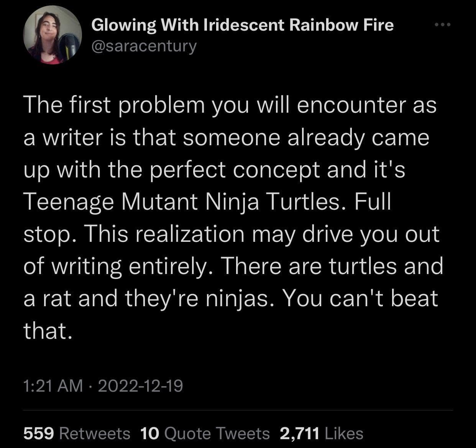Click Retweets to see who shared
This screenshot has width=476, height=448.
[x=77, y=433]
